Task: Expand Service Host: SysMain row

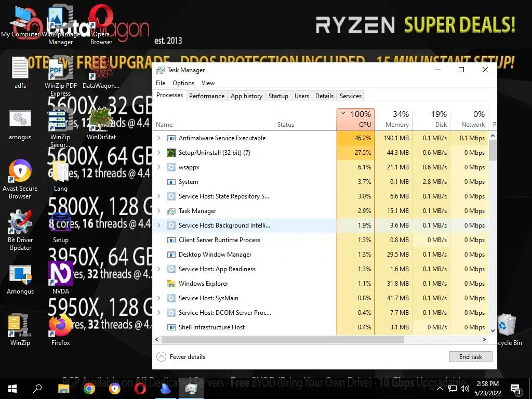Action: 159,298
